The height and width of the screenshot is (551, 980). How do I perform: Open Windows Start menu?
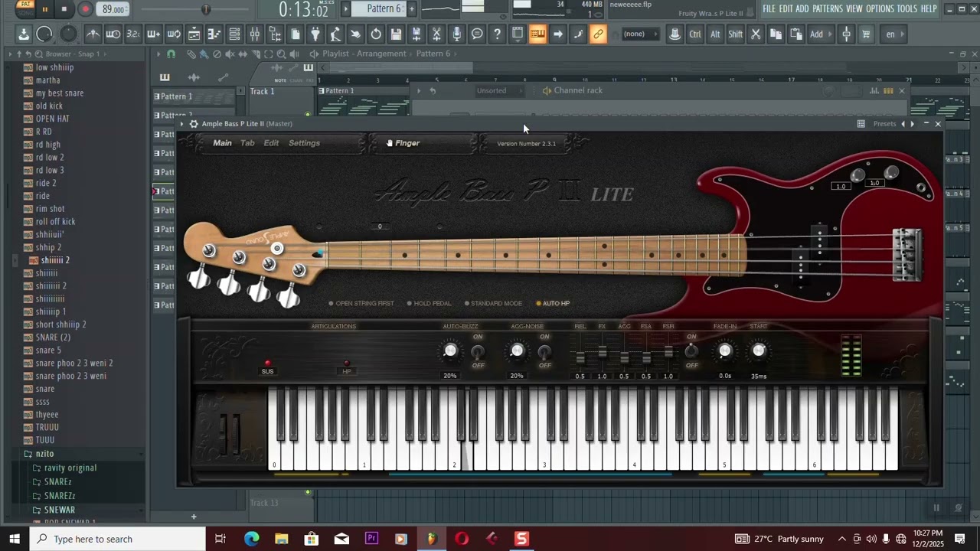pos(14,539)
